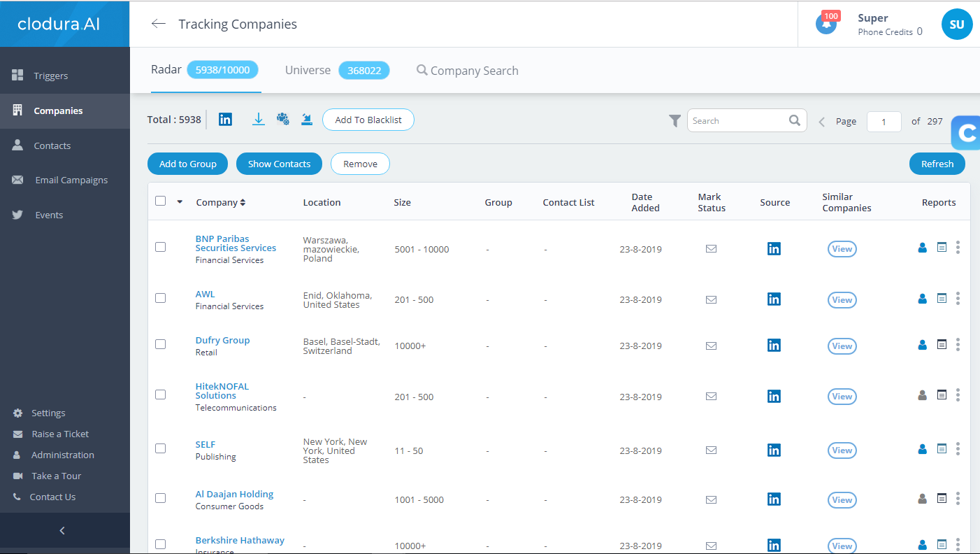Screen dimensions: 980x554
Task: Switch to the Radar tab
Action: pos(205,70)
